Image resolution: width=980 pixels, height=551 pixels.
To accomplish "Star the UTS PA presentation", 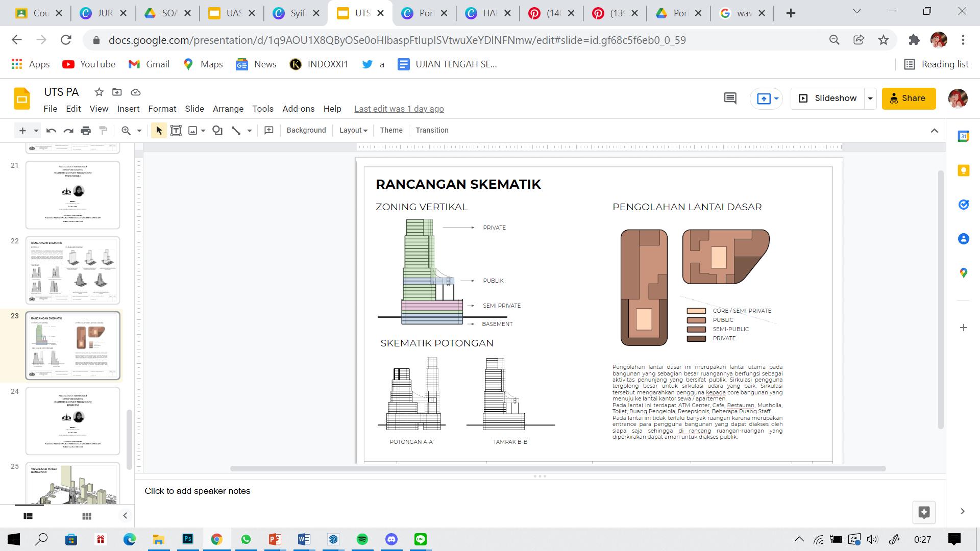I will [99, 92].
